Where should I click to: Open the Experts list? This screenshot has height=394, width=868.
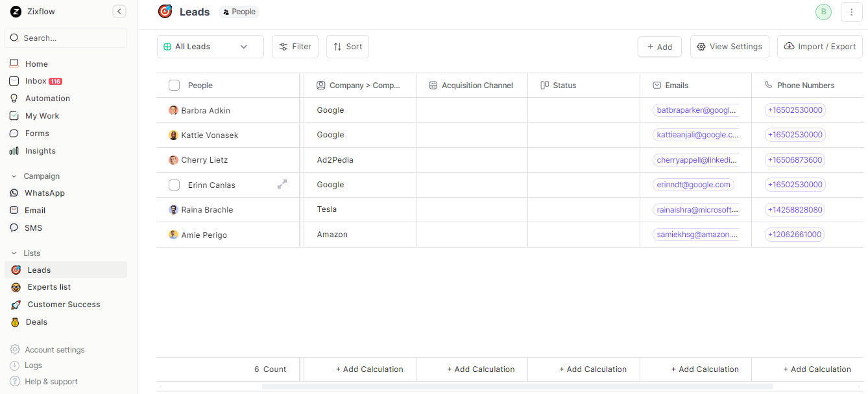point(49,287)
